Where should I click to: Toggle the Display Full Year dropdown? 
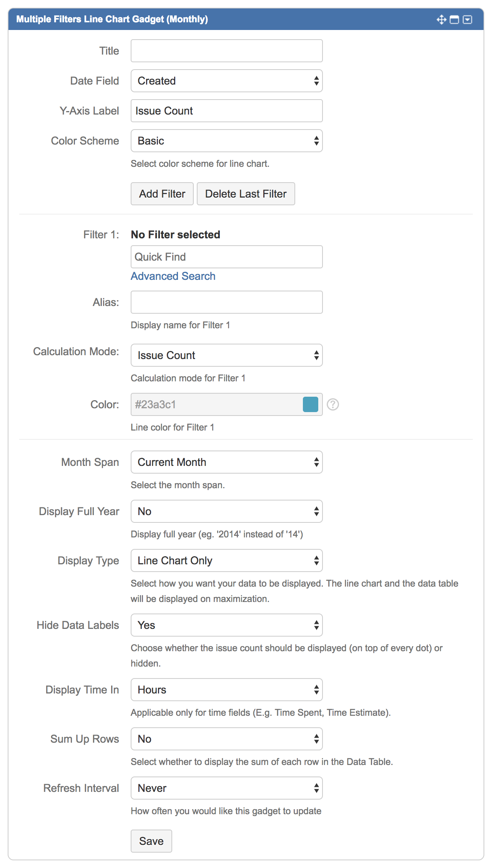point(226,511)
